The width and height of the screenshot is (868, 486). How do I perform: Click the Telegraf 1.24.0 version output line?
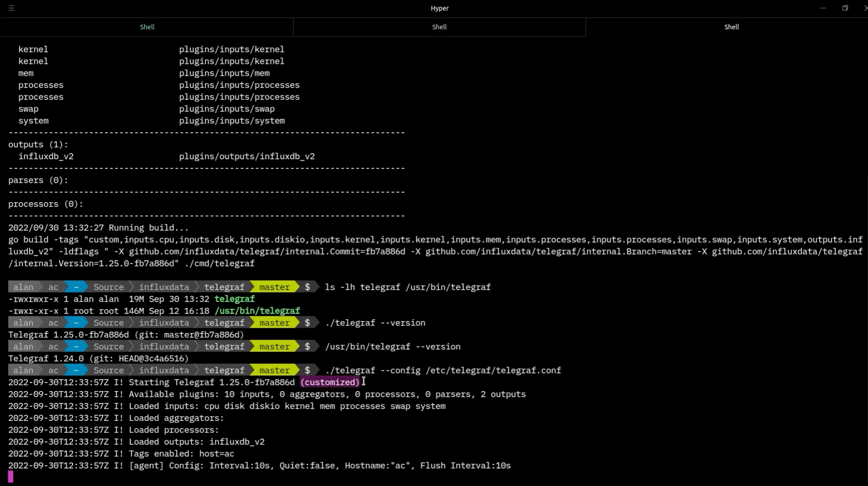coord(98,359)
